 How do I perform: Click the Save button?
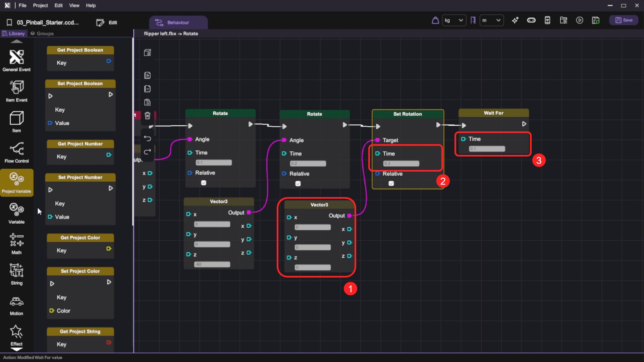(x=624, y=20)
